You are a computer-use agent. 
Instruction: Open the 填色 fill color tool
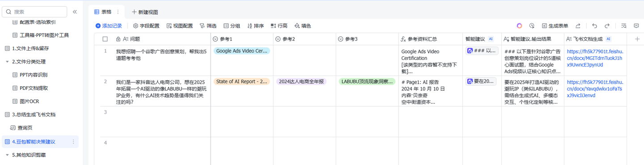[303, 26]
